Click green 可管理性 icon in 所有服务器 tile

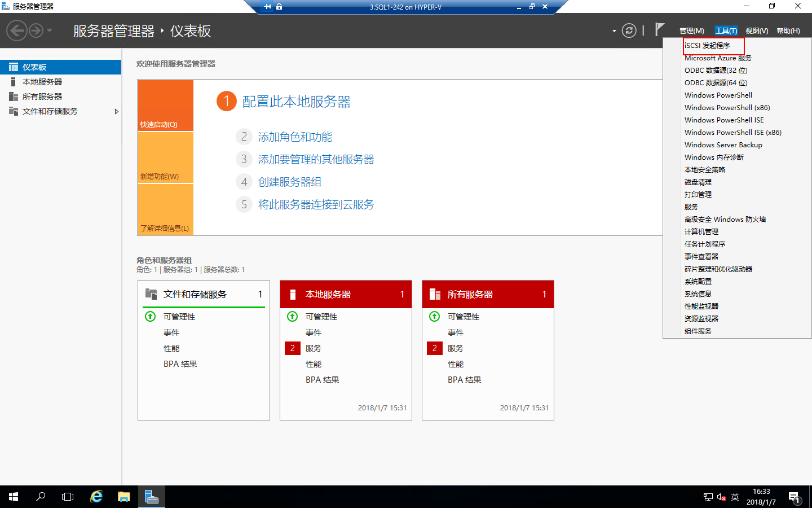pyautogui.click(x=435, y=317)
